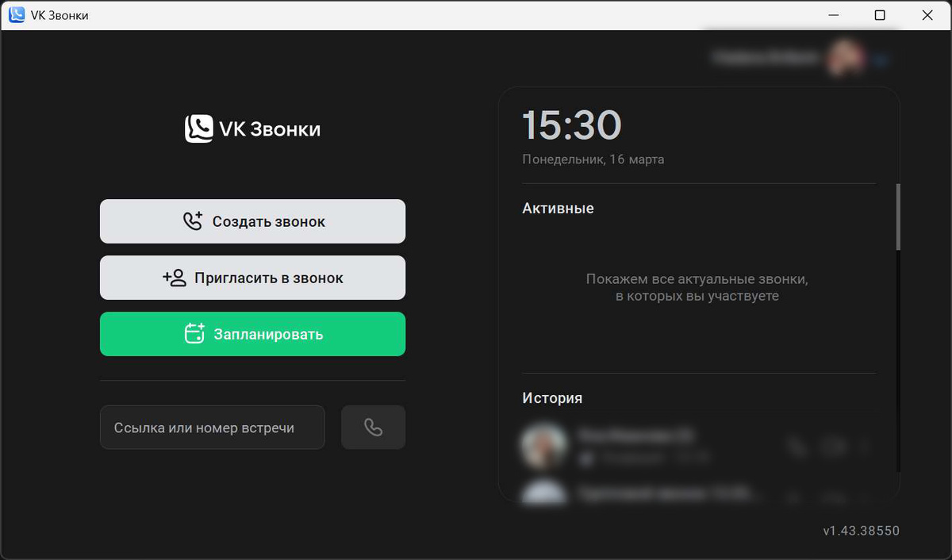
Task: Expand the account dropdown next to the avatar
Action: coord(881,59)
